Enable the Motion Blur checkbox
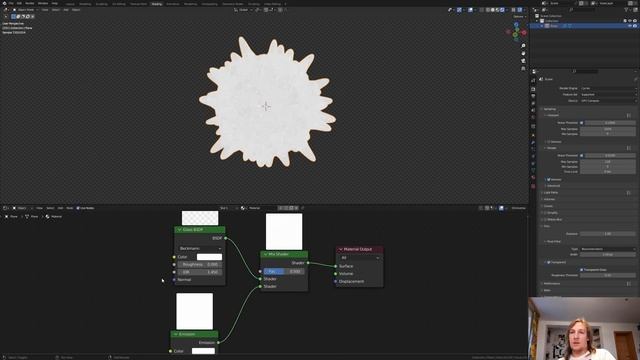This screenshot has height=360, width=640. pos(546,220)
